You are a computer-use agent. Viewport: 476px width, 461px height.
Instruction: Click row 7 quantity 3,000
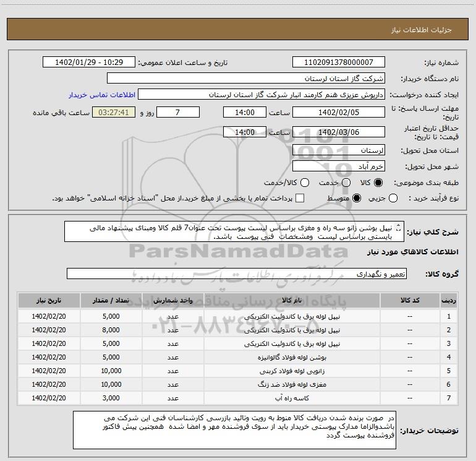coord(111,398)
